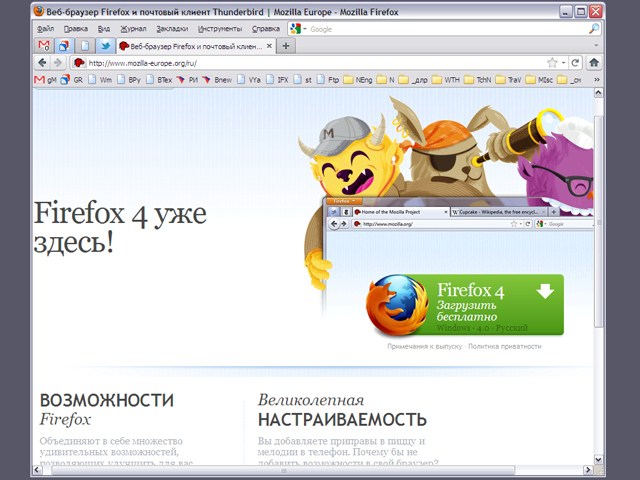Open the pinned Google Reader tab
This screenshot has height=480, width=640.
(x=64, y=45)
